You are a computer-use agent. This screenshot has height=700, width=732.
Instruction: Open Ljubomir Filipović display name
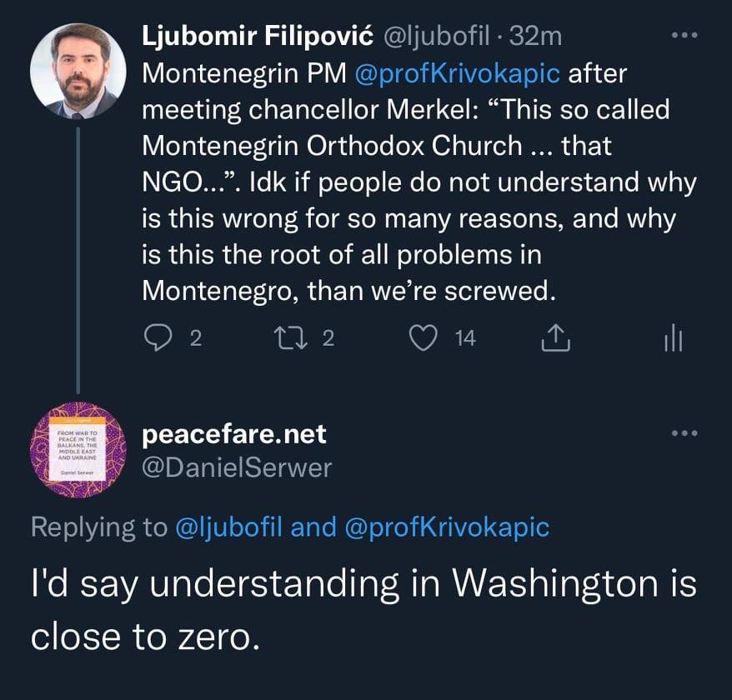(x=258, y=36)
